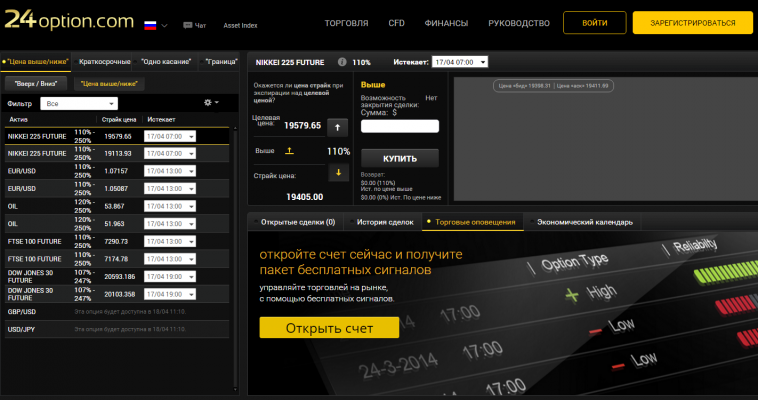Open expiry dropdown for NIKKEI 19579.65 row

(x=170, y=136)
